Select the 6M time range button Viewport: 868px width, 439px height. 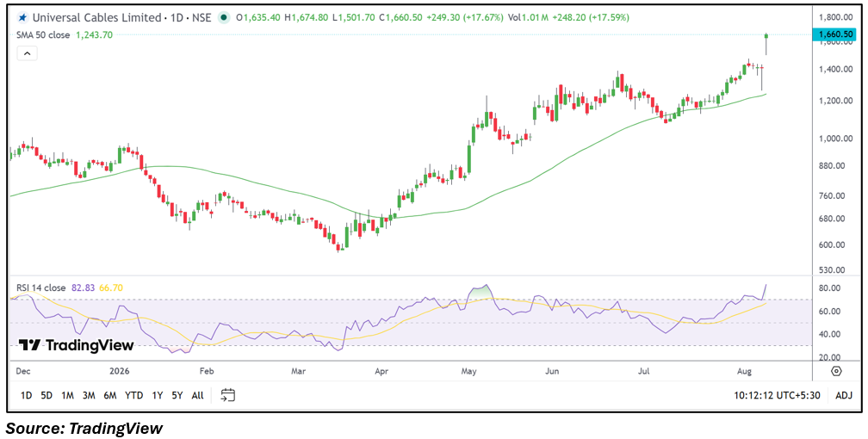[x=110, y=395]
